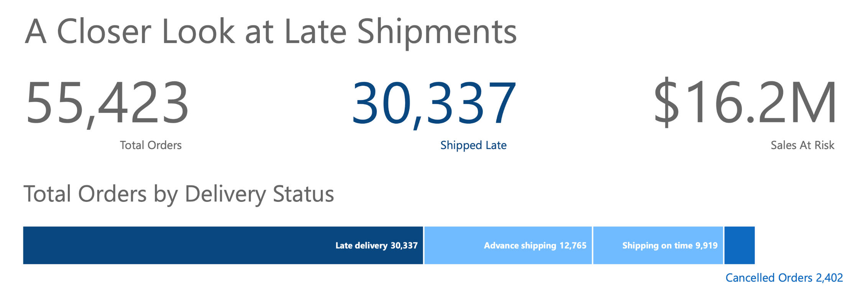Select the blue 30,337 KPI number
This screenshot has width=868, height=293.
(434, 103)
